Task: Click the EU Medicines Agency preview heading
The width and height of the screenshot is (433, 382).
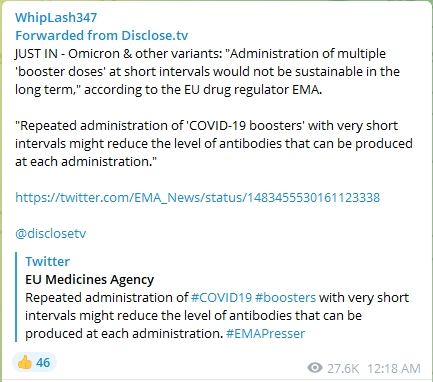Action: (x=89, y=279)
